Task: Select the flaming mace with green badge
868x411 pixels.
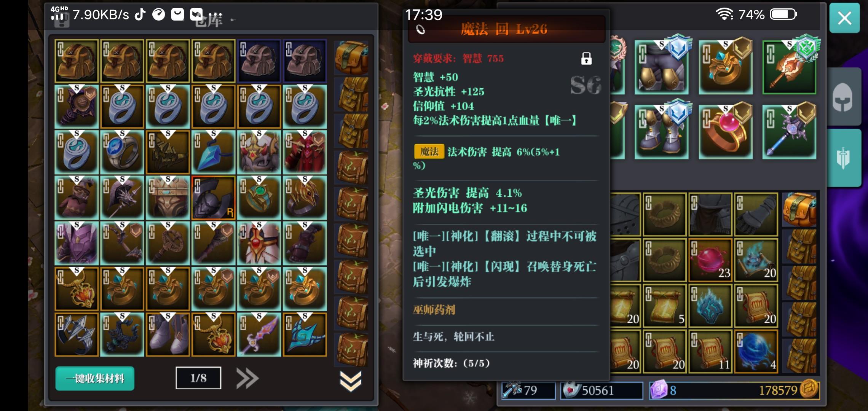Action: [790, 67]
